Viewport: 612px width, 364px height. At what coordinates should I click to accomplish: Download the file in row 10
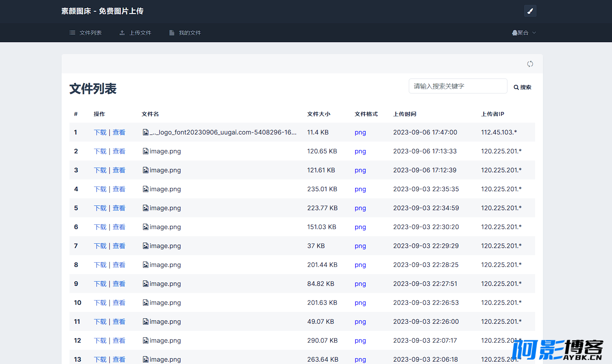(100, 302)
